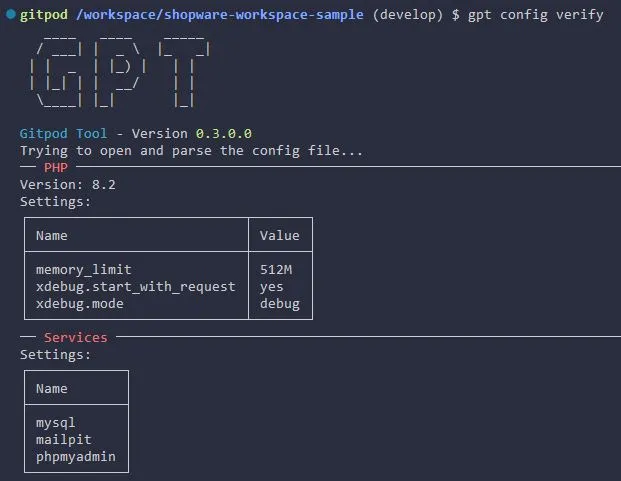Click the 'yes' value cell
The width and height of the screenshot is (621, 481).
coord(272,287)
